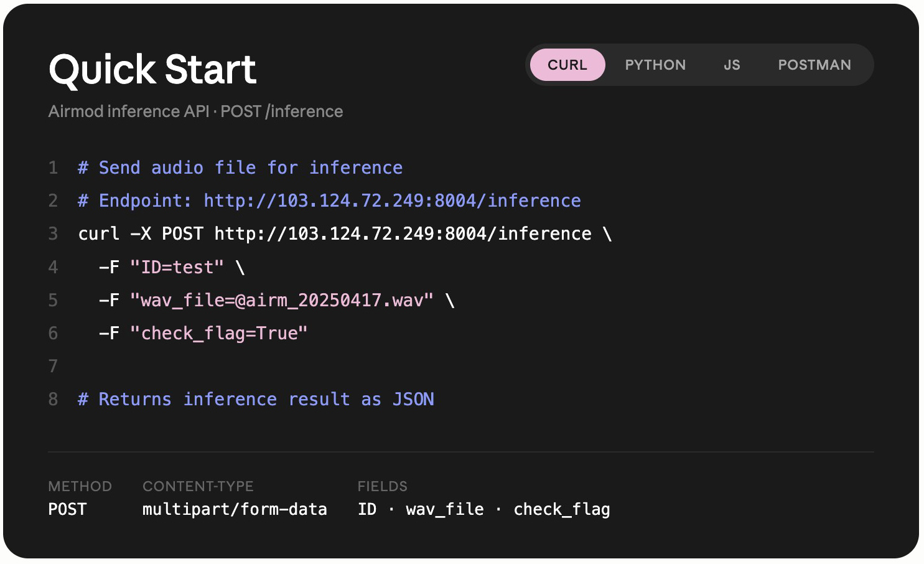Click the '"check_flag=True"' line
Viewport: 924px width, 564px height.
203,333
